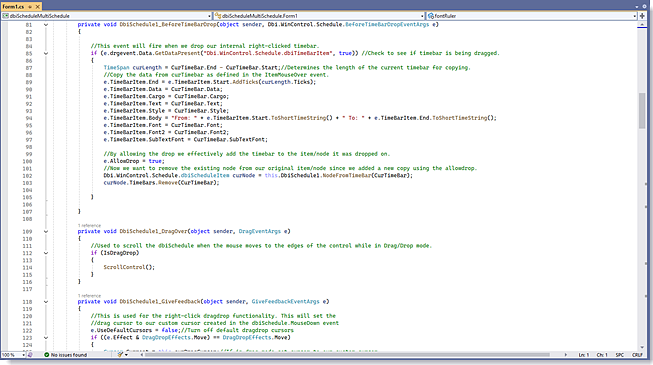Click the green checkmark status icon
This screenshot has width=653, height=365.
47,355
